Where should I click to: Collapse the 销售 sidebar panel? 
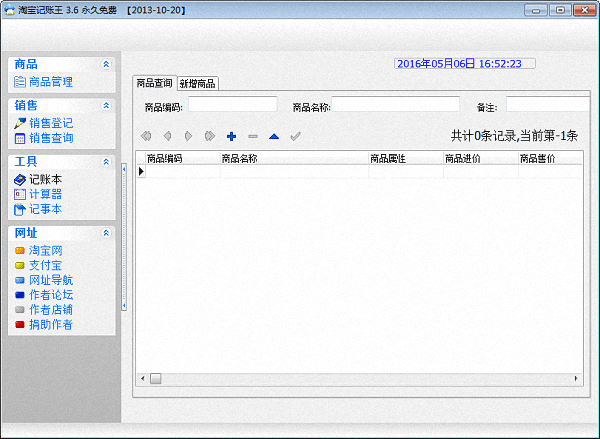(x=106, y=104)
